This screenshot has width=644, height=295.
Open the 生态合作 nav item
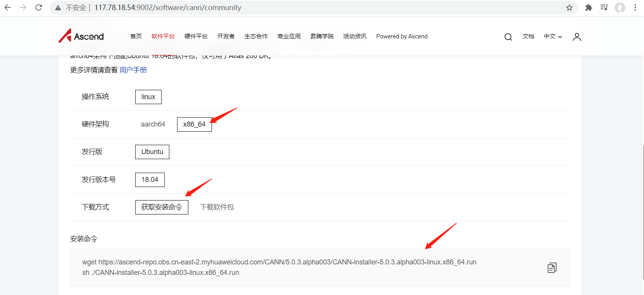[x=256, y=36]
